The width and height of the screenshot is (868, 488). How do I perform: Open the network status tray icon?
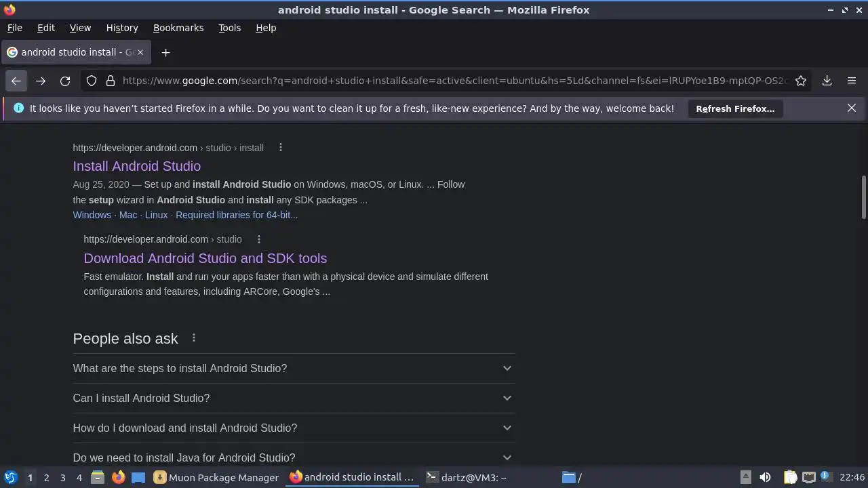[808, 477]
